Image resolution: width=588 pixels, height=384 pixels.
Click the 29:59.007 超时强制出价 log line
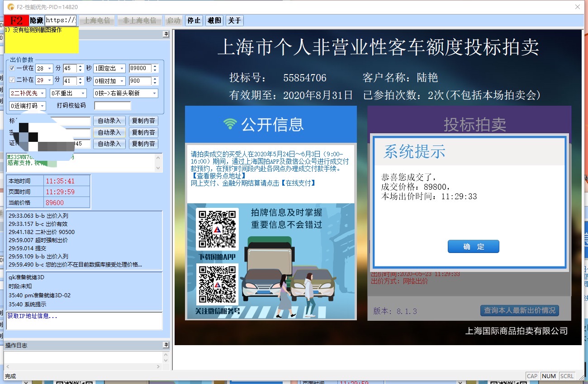[x=38, y=240]
